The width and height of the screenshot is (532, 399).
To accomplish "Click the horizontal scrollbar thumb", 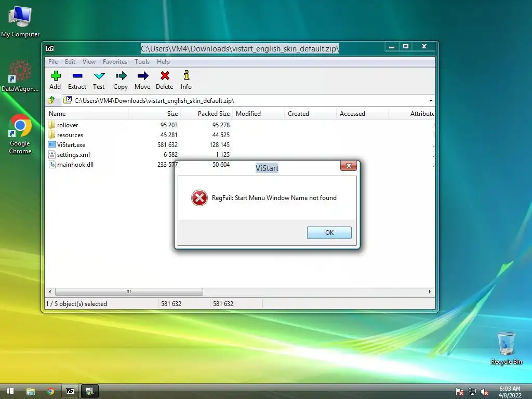I will 129,291.
